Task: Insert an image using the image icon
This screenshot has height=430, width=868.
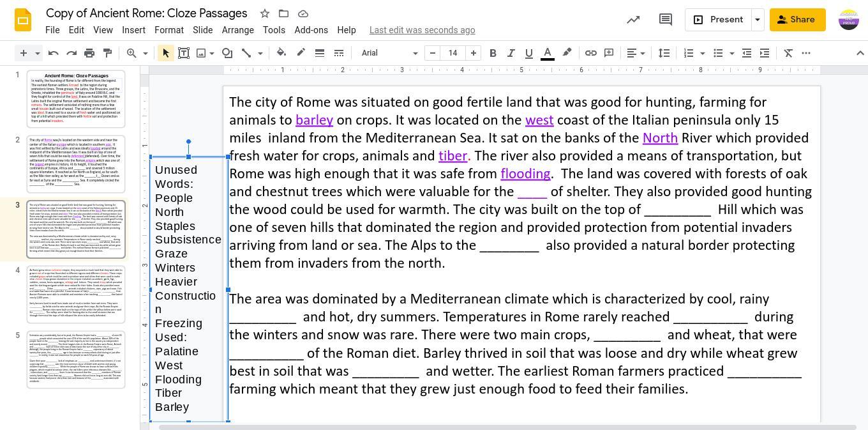Action: [201, 53]
